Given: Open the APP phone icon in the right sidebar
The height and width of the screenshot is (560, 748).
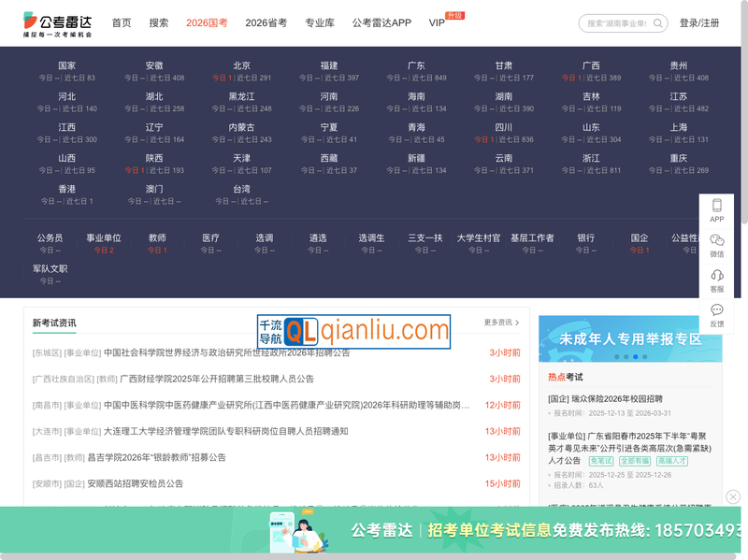Looking at the screenshot, I should click(716, 206).
